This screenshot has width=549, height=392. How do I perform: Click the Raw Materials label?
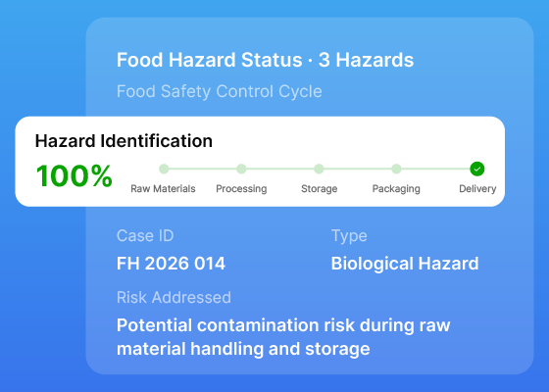163,188
